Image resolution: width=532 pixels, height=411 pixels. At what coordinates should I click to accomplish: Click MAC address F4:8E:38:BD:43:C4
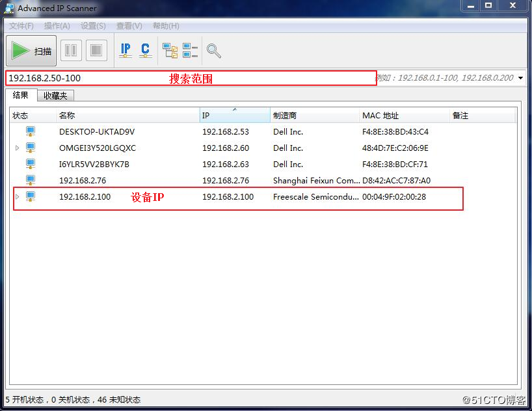(395, 131)
